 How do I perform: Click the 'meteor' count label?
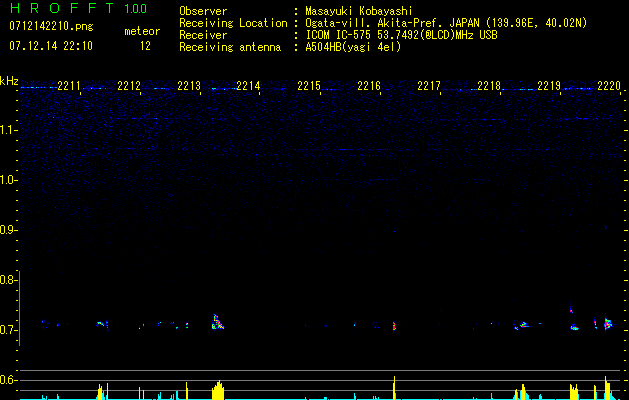point(142,31)
